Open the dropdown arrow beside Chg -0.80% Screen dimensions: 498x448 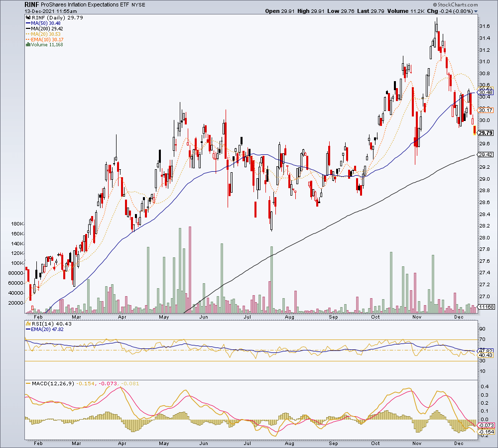coord(476,11)
